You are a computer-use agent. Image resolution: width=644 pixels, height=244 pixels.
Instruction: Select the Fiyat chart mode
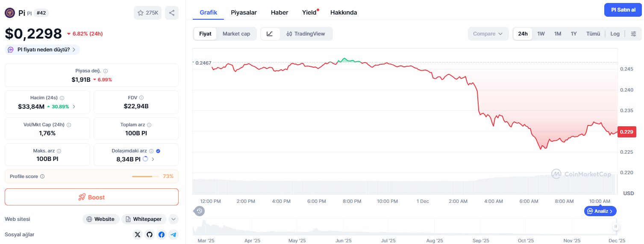tap(205, 34)
